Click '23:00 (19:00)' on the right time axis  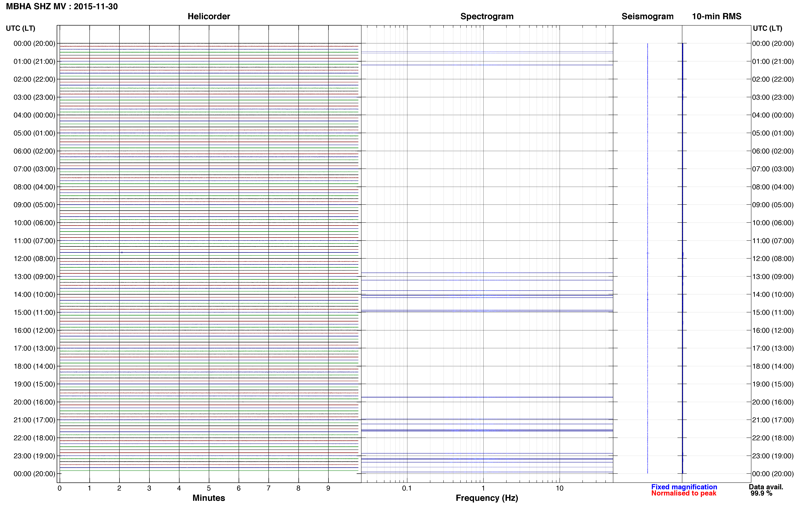(x=773, y=456)
